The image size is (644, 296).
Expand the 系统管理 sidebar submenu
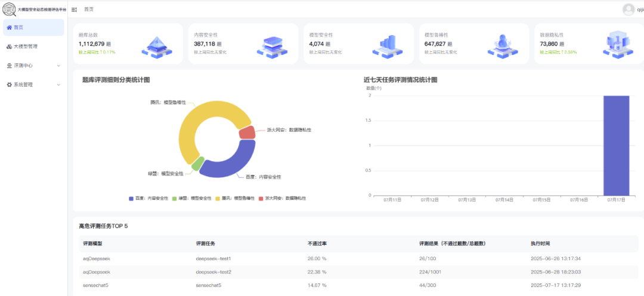click(34, 85)
